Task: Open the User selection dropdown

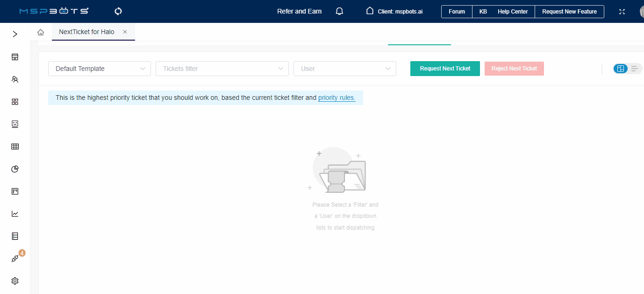Action: [x=344, y=68]
